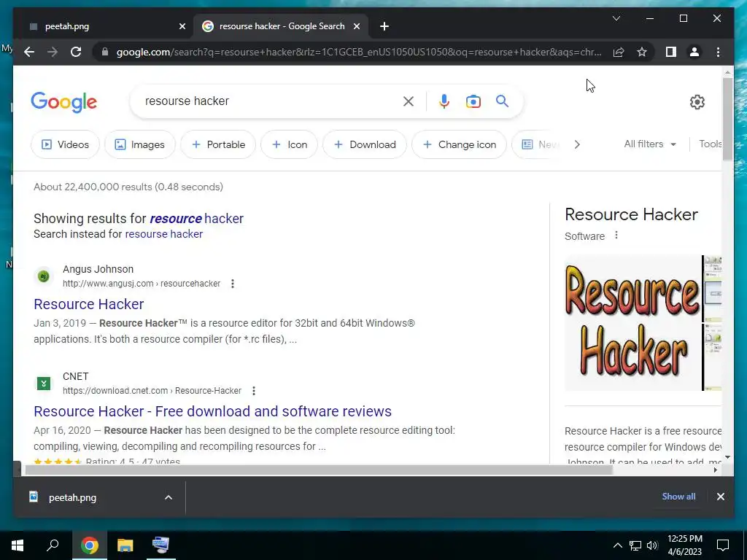Click the horizontal page scrollbar
This screenshot has height=560, width=747.
pyautogui.click(x=318, y=470)
